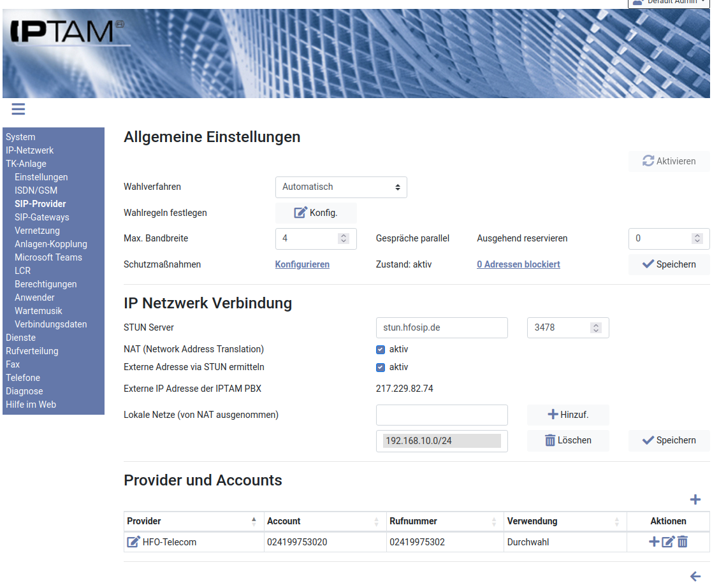
Task: Click the Konfigurieren link for Schutzmaßnahmen
Action: pyautogui.click(x=302, y=264)
